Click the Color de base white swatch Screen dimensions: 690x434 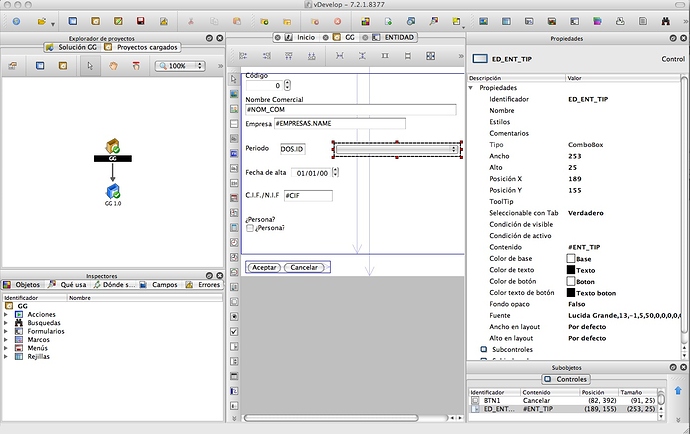571,258
